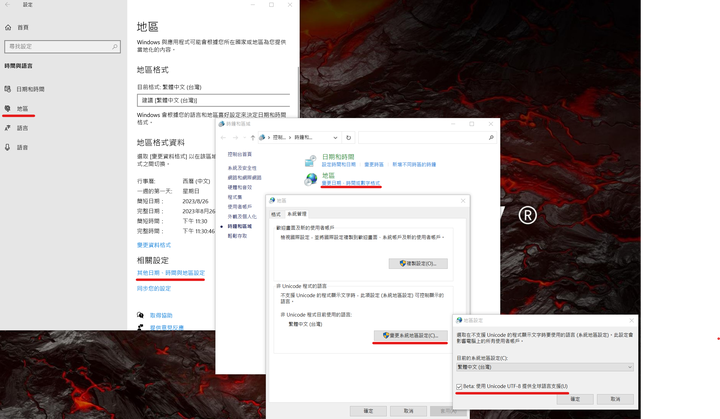Expand address bar history dropdown
720x419 pixels.
click(x=335, y=137)
